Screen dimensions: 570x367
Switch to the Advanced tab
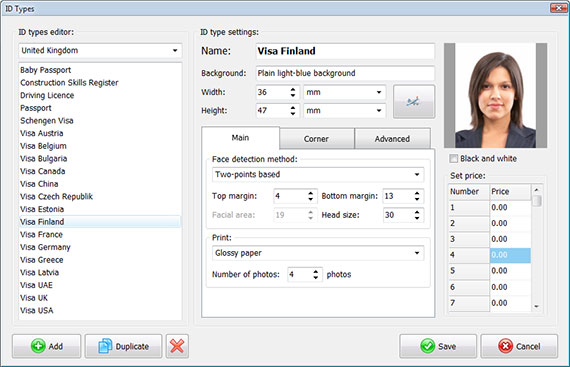click(x=392, y=139)
